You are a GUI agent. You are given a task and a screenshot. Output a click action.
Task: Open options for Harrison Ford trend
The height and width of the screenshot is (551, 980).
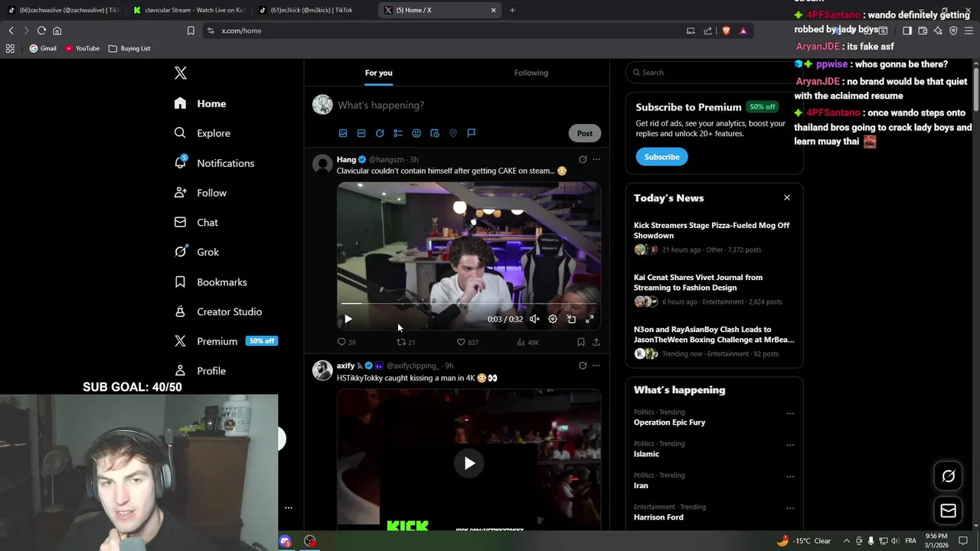coord(790,508)
